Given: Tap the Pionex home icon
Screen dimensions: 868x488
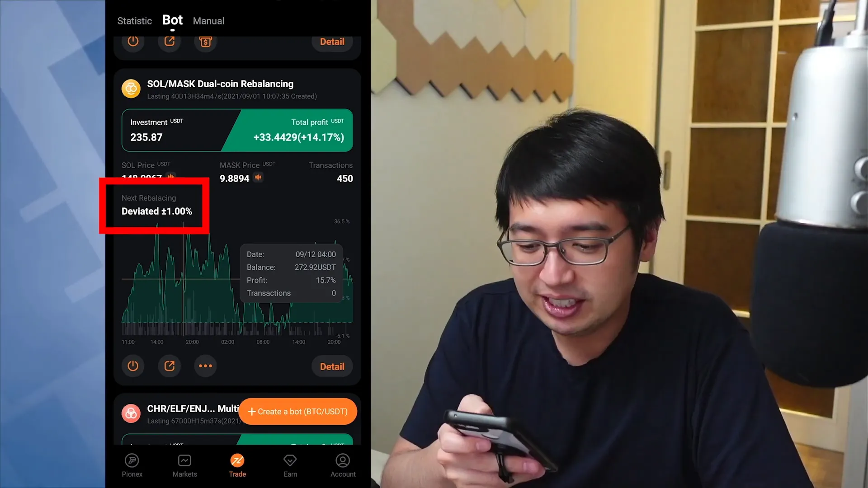Looking at the screenshot, I should coord(132,465).
